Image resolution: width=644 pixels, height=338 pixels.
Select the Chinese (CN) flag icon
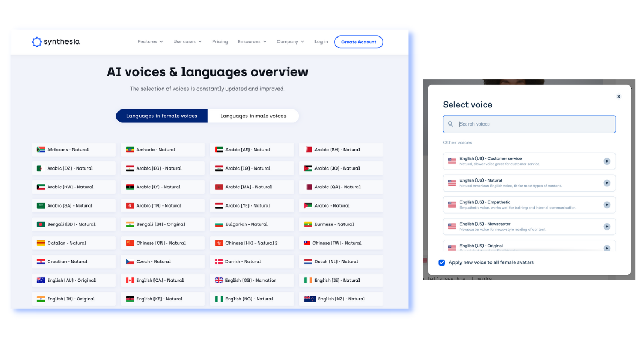pos(129,243)
